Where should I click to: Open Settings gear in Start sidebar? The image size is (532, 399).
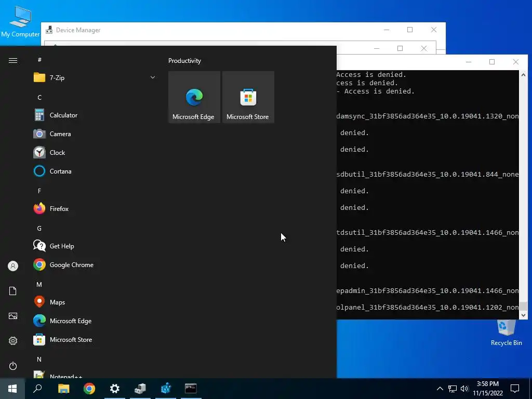13,341
